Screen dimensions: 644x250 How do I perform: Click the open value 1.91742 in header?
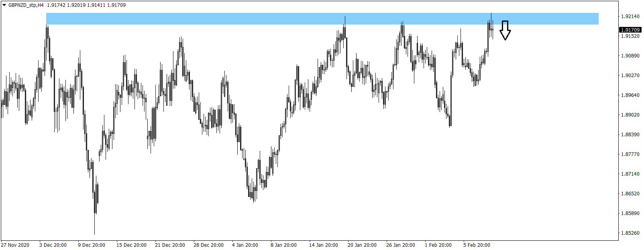56,5
